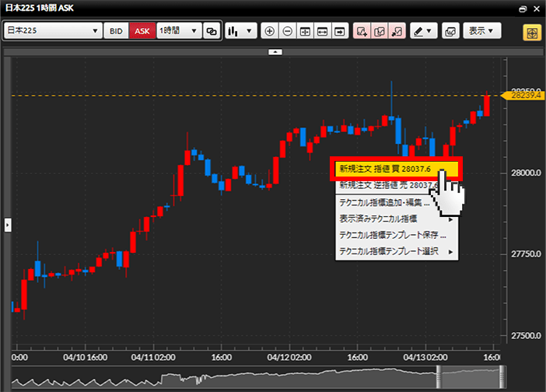546x392 pixels.
Task: Click the 04/13 02:00 time axis label
Action: point(425,357)
